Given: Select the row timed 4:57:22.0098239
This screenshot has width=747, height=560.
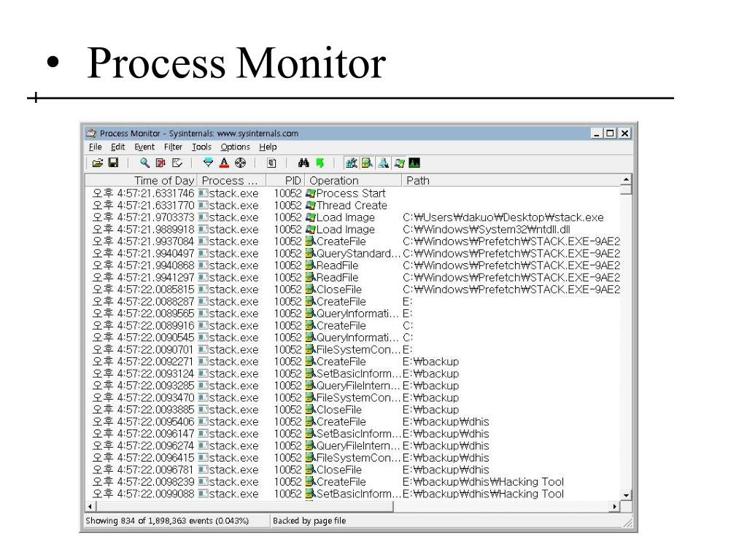Looking at the screenshot, I should (x=352, y=482).
